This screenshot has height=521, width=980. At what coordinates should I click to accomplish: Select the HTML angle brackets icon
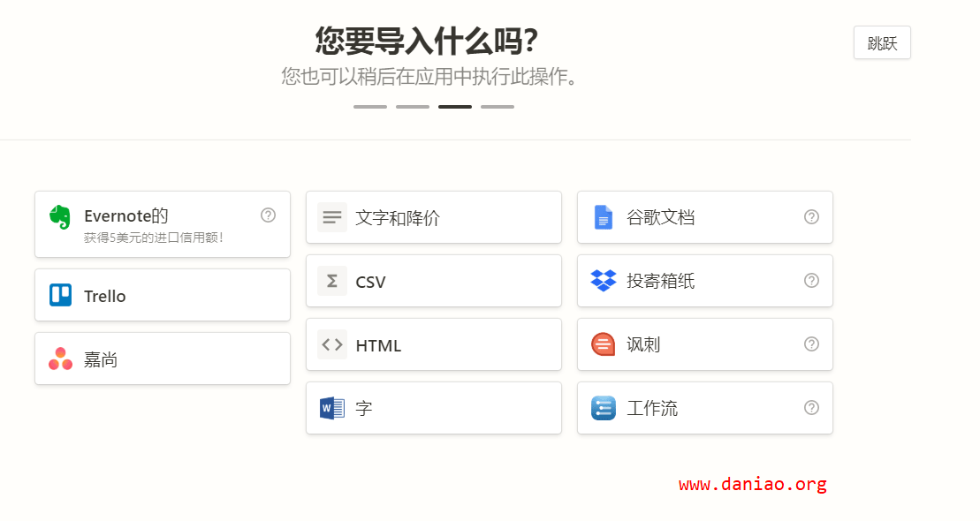(332, 344)
